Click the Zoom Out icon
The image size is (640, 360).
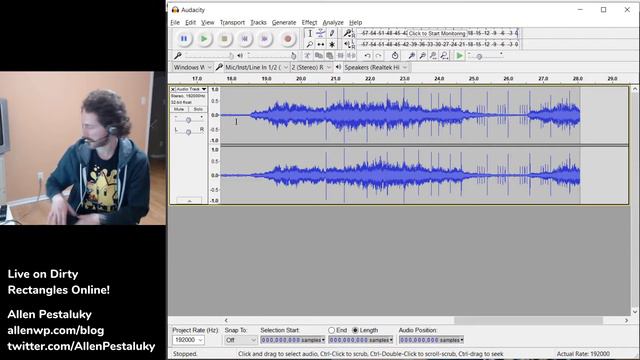pos(422,56)
